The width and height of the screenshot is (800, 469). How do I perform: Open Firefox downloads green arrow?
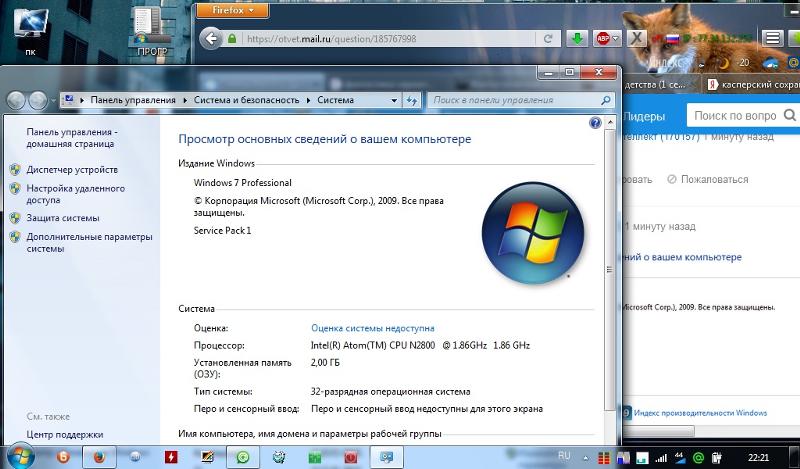coord(577,39)
